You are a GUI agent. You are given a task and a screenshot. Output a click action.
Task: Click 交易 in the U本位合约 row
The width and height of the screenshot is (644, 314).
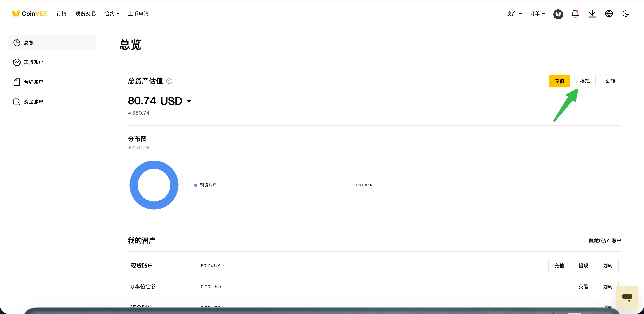583,286
